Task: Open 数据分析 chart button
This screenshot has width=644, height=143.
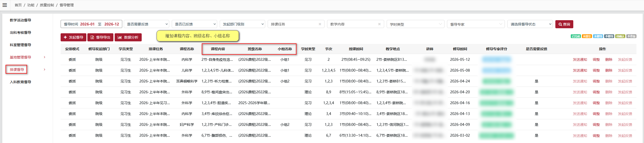Action: [x=128, y=37]
